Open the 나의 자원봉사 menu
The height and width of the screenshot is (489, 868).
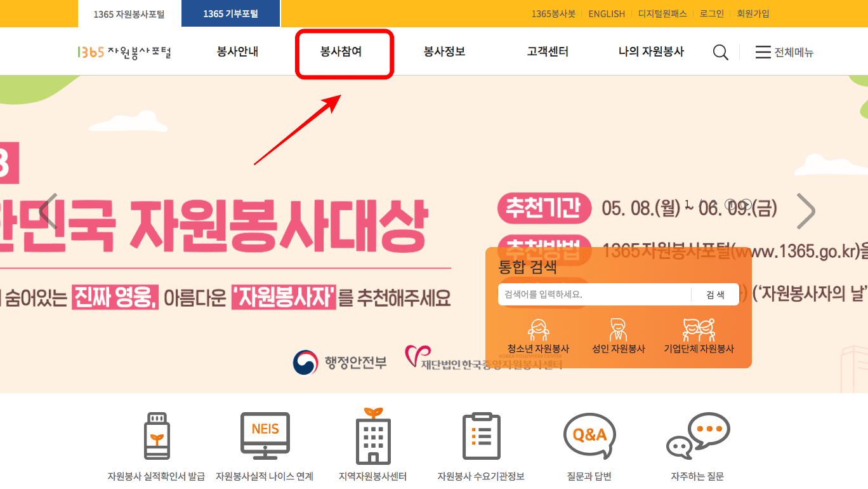651,52
